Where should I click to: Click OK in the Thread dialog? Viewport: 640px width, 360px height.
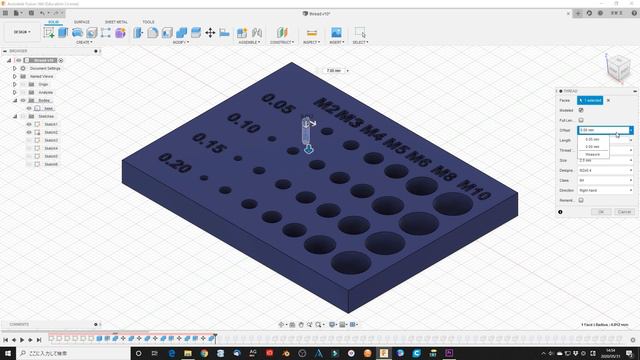(601, 212)
